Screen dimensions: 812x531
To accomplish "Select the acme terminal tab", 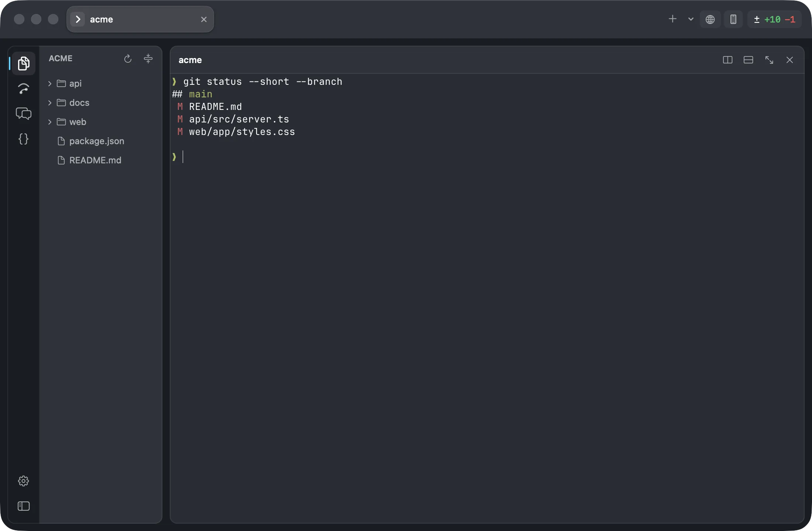I will [140, 19].
